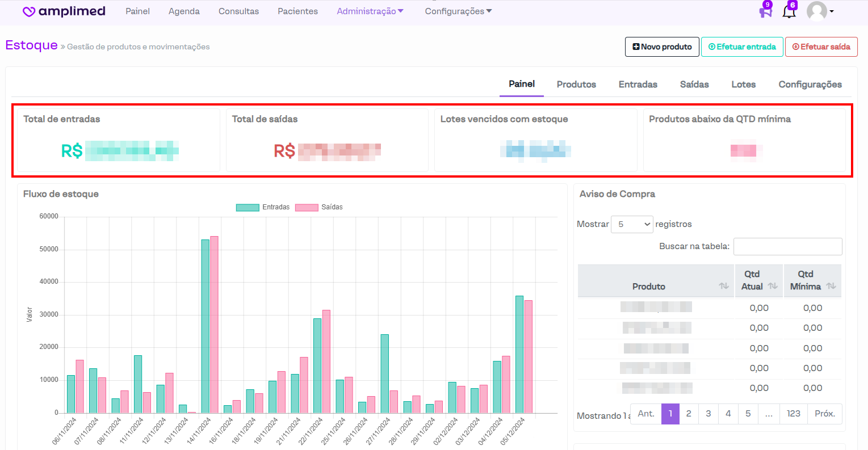
Task: Click the Buscar na tabela search field
Action: coord(787,246)
